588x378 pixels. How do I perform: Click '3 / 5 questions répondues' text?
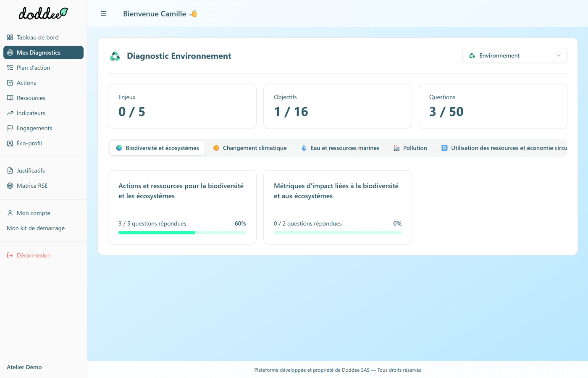point(152,223)
